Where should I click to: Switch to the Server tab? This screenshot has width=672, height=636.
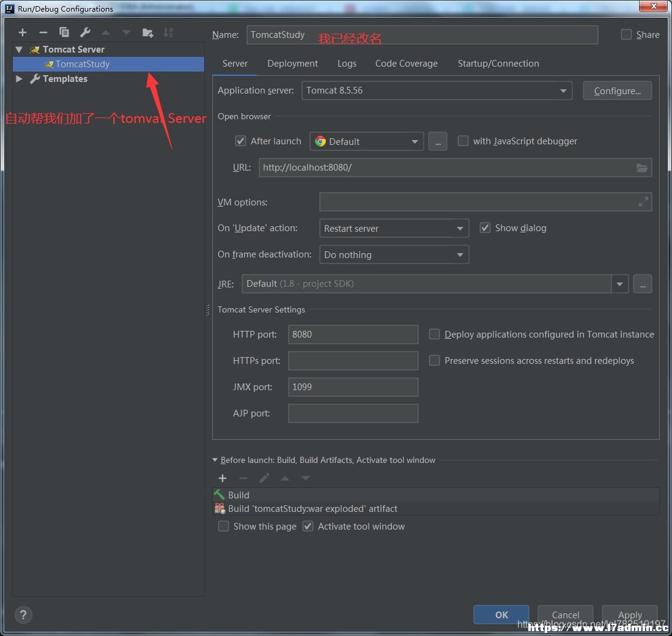235,64
